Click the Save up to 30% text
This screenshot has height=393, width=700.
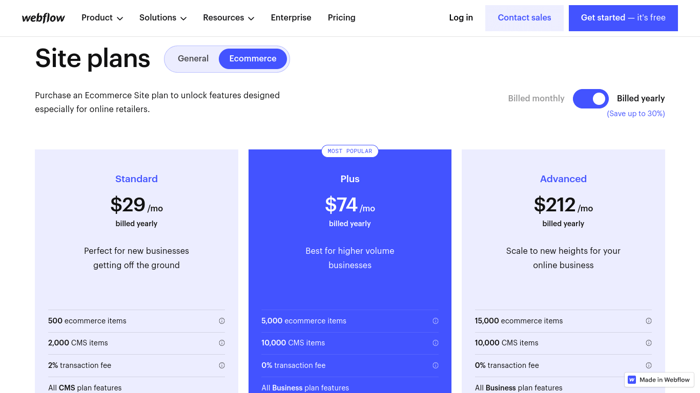click(x=636, y=113)
